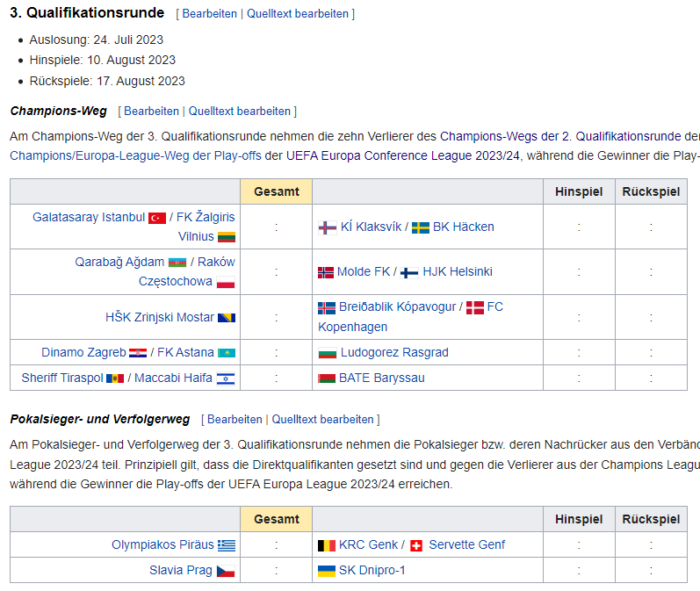Click the Lithuanian flag beside FK Žalgiris Vilnius
The width and height of the screenshot is (700, 591).
coord(227,237)
